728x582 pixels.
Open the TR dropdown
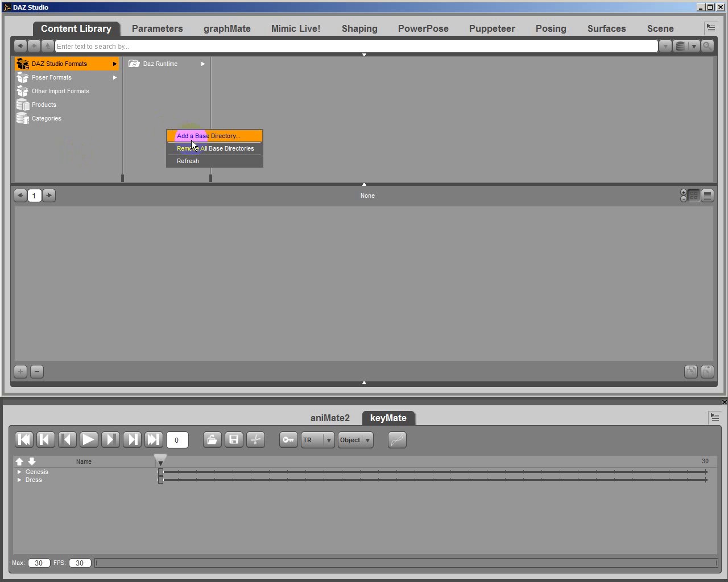317,440
